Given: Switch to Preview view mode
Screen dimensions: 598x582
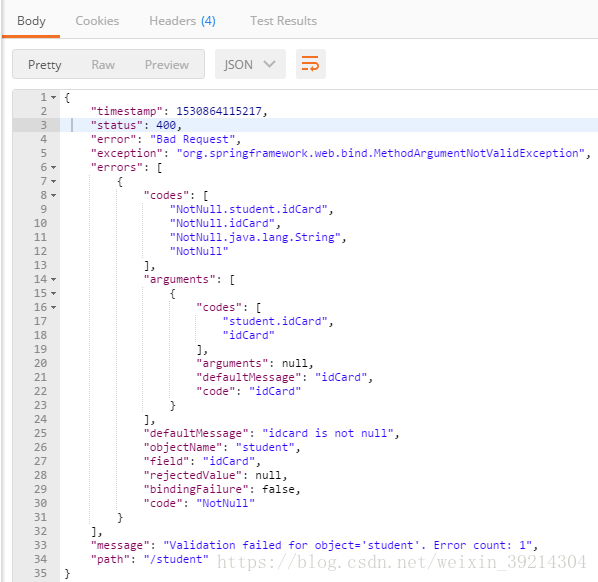Looking at the screenshot, I should 167,64.
